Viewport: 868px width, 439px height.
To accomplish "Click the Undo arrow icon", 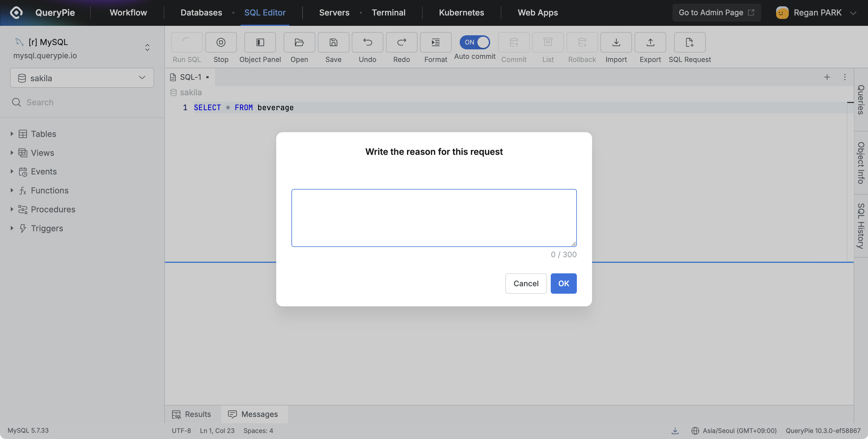I will point(367,42).
